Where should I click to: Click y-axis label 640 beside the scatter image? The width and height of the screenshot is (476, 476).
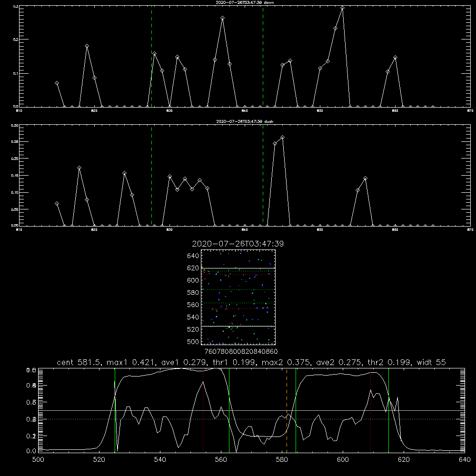193,256
